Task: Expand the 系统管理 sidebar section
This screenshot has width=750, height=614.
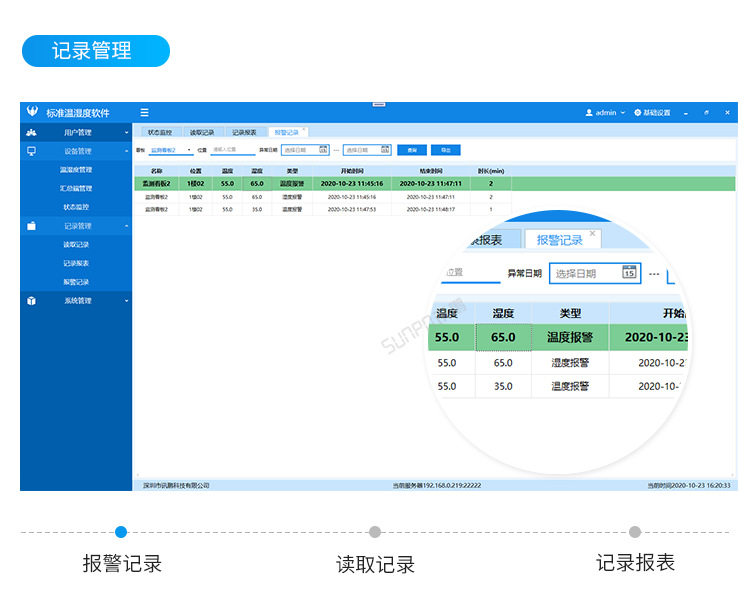Action: pyautogui.click(x=127, y=301)
